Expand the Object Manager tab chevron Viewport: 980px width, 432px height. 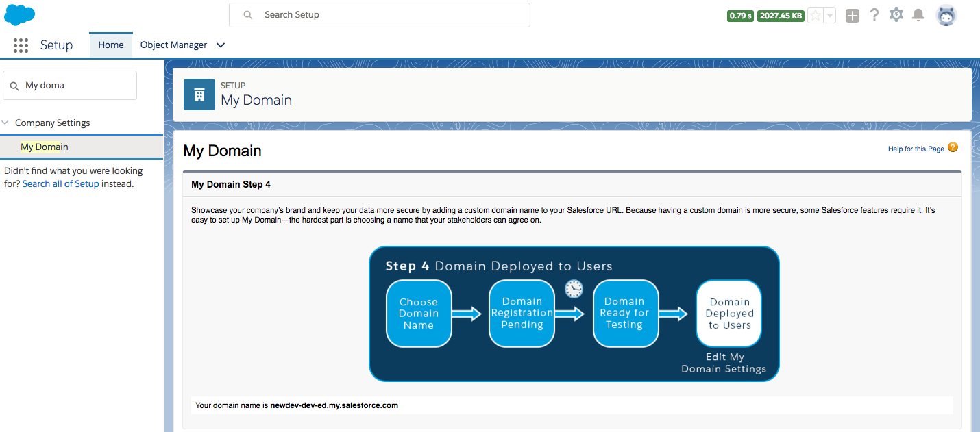coord(221,45)
